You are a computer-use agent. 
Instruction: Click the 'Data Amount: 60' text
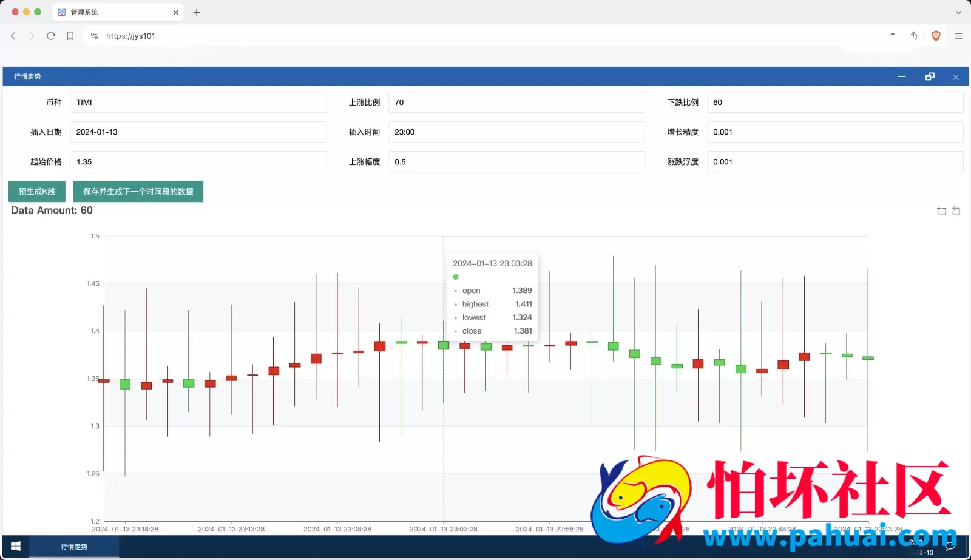click(x=52, y=211)
